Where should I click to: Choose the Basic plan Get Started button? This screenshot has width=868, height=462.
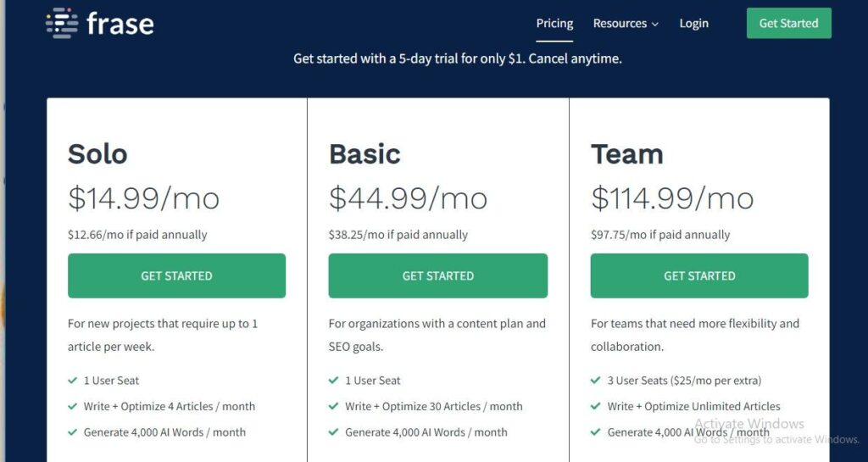pyautogui.click(x=438, y=276)
